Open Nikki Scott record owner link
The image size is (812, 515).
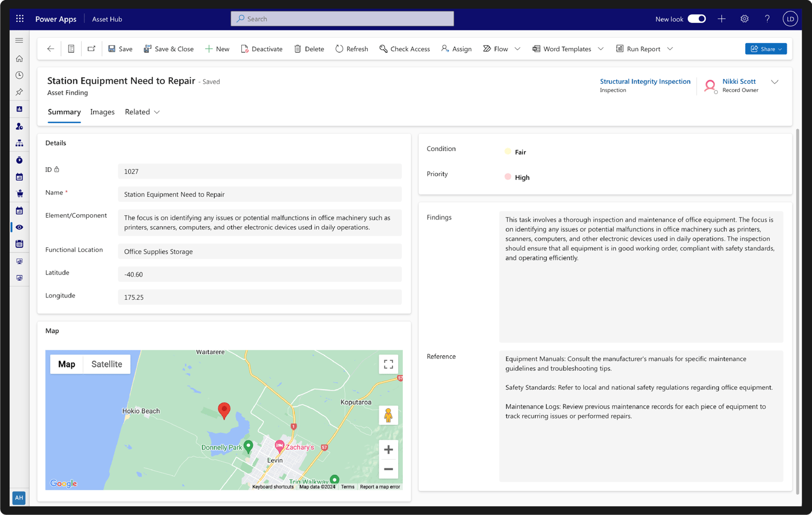click(x=739, y=82)
